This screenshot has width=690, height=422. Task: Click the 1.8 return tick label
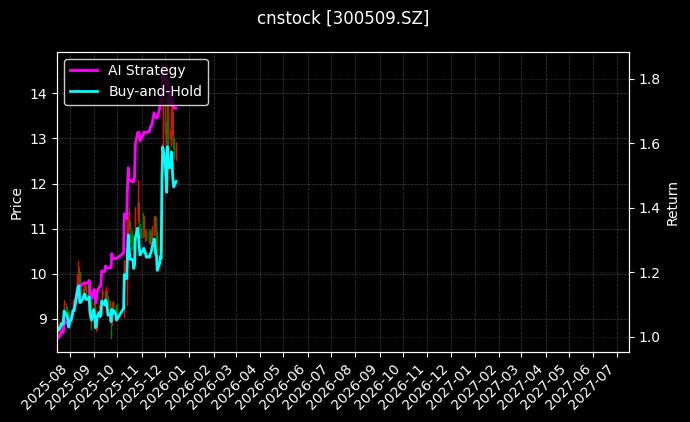tap(649, 80)
